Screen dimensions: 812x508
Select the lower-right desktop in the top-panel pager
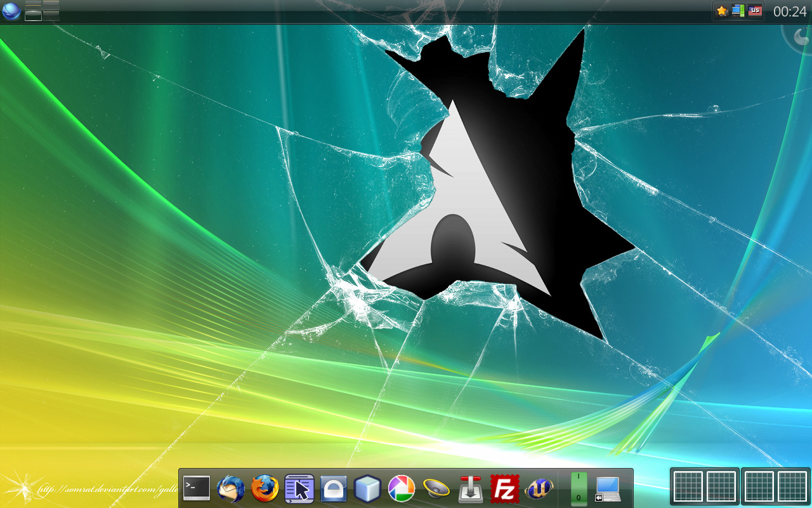[x=51, y=16]
